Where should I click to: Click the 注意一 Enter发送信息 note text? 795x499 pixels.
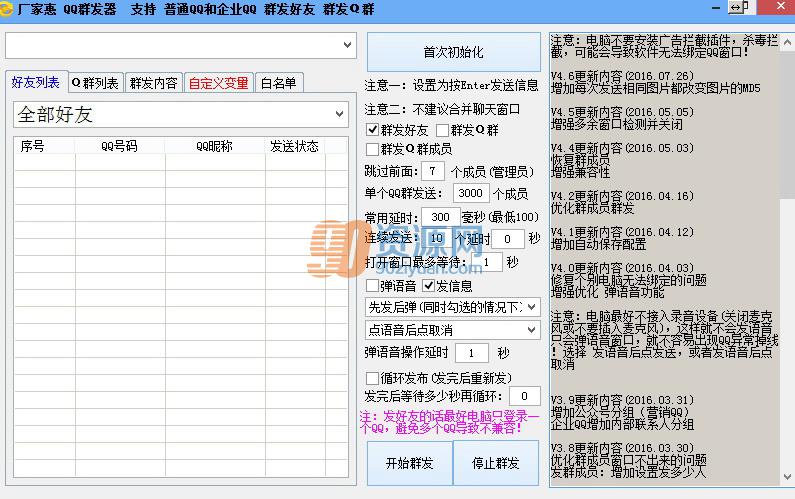pyautogui.click(x=451, y=85)
